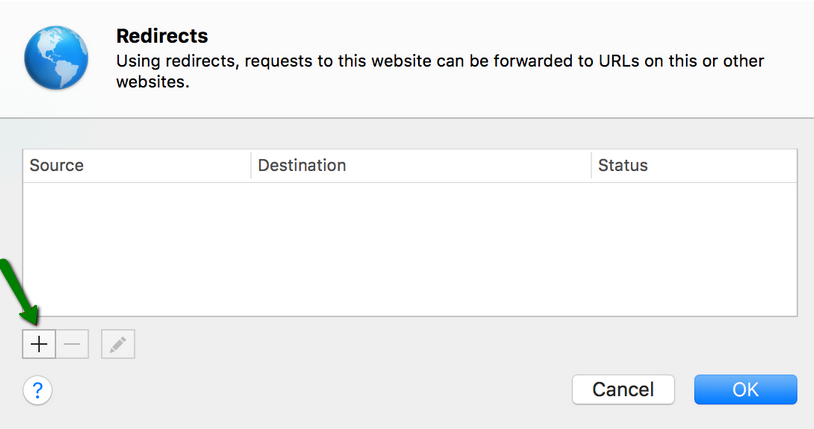Click empty list area under Status column
The height and width of the screenshot is (429, 814).
[694, 249]
